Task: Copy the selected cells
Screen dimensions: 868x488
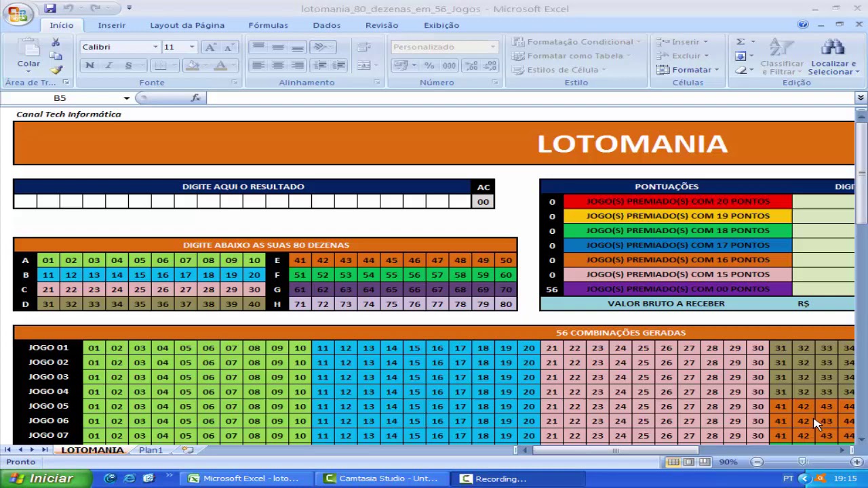Action: (x=56, y=56)
